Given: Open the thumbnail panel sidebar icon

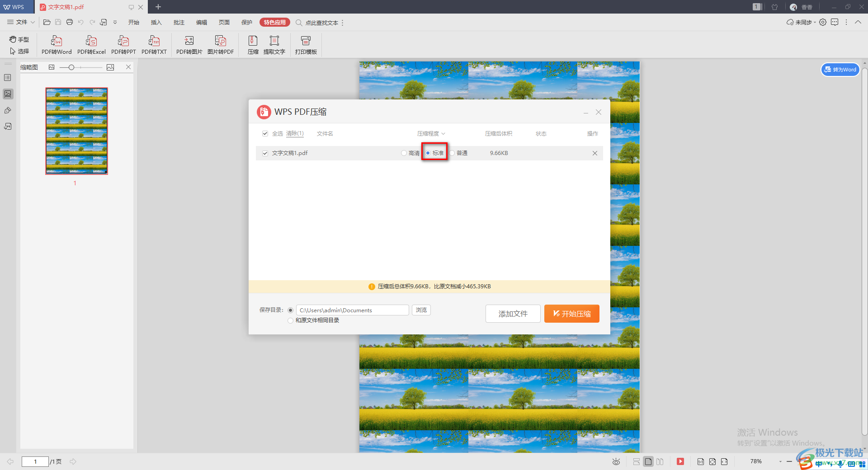Looking at the screenshot, I should (x=8, y=94).
